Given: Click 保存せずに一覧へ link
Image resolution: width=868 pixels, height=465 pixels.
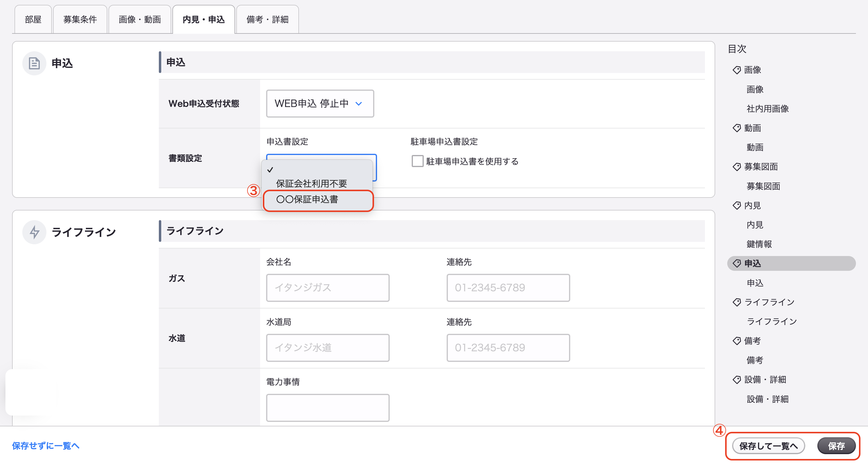Looking at the screenshot, I should click(46, 446).
